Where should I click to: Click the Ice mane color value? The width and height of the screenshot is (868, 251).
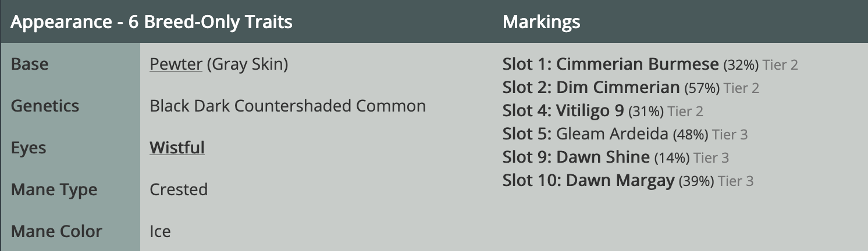point(160,231)
